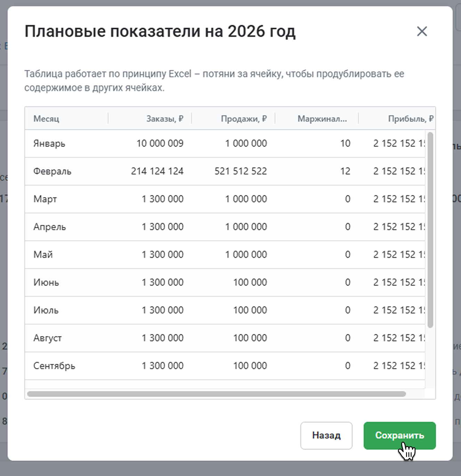
Task: Select January margin cell with 10
Action: (x=345, y=143)
